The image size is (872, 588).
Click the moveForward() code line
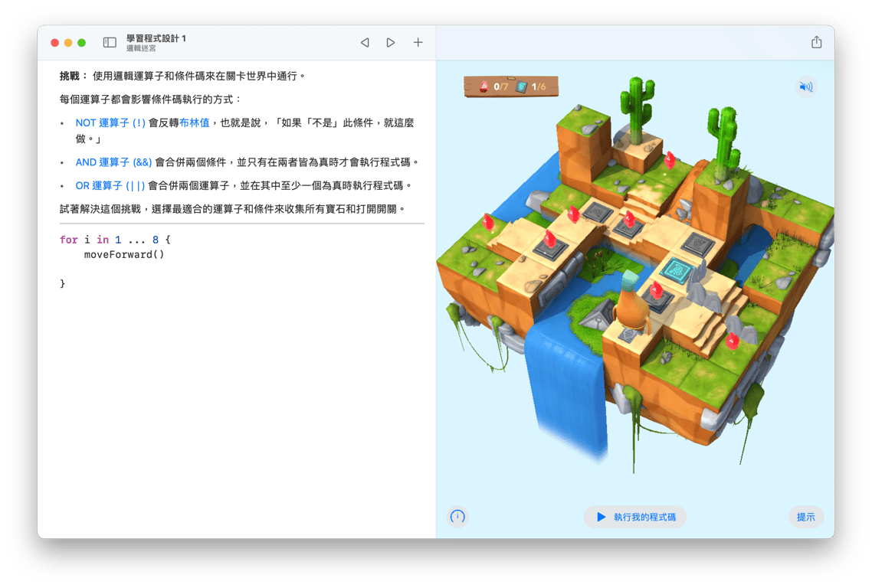124,254
